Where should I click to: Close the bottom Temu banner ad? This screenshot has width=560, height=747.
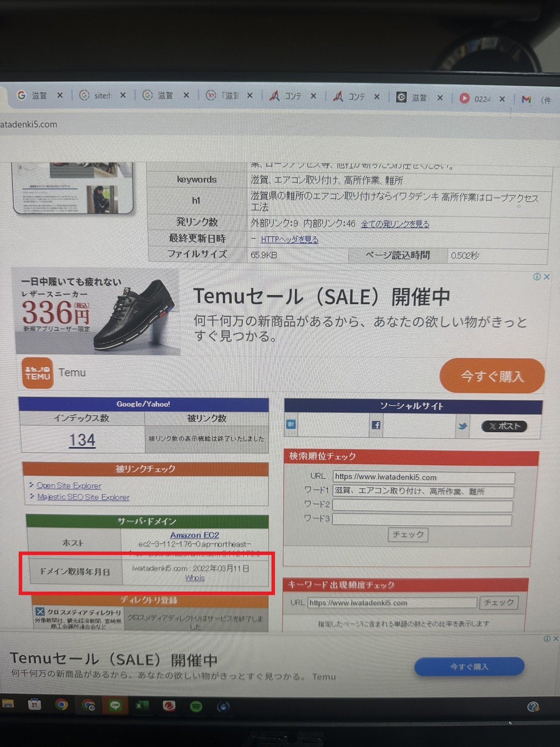pos(556,638)
